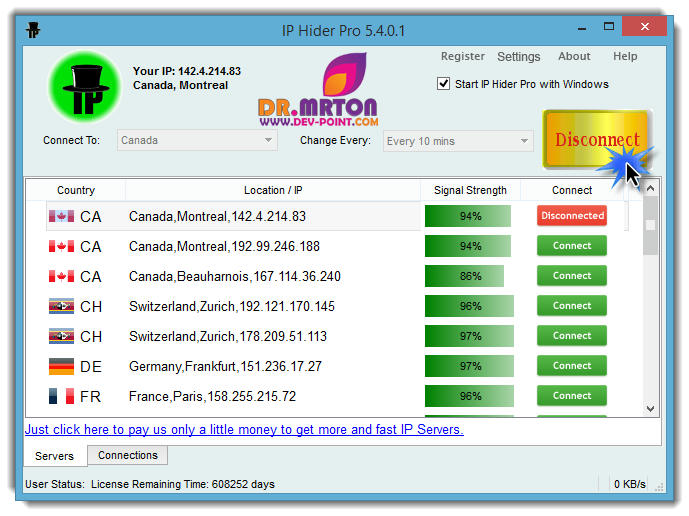The height and width of the screenshot is (516, 689).
Task: Open the Settings menu
Action: pyautogui.click(x=519, y=57)
